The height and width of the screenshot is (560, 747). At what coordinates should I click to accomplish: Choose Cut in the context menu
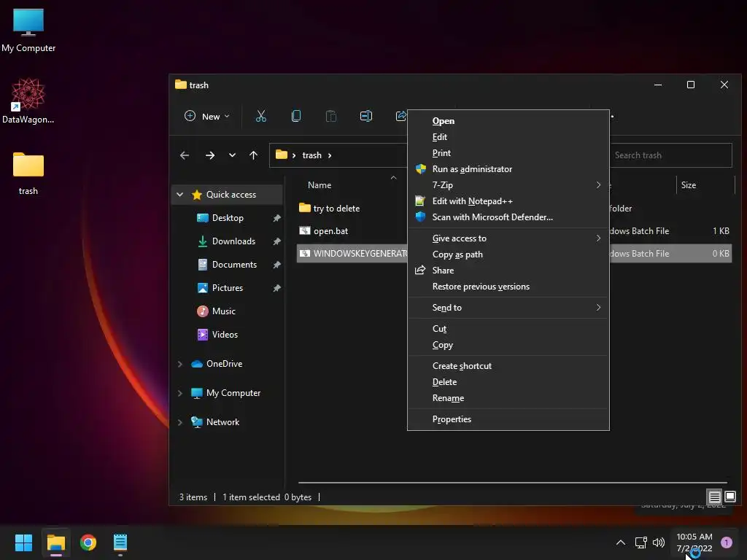(508, 329)
